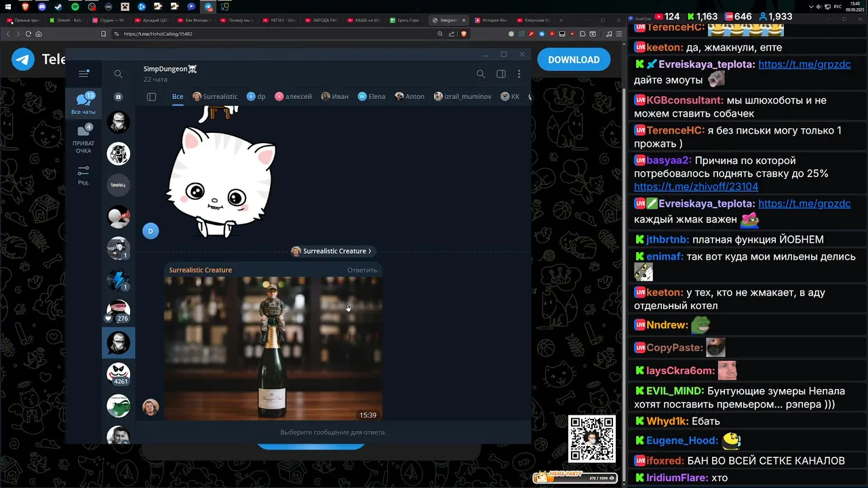This screenshot has width=868, height=488.
Task: Open the ПРИВАТОЧКА folder
Action: (83, 139)
